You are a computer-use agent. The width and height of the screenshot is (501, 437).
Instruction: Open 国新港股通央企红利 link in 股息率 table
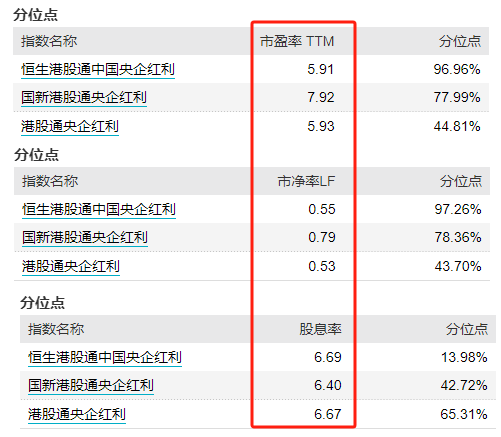(x=91, y=386)
